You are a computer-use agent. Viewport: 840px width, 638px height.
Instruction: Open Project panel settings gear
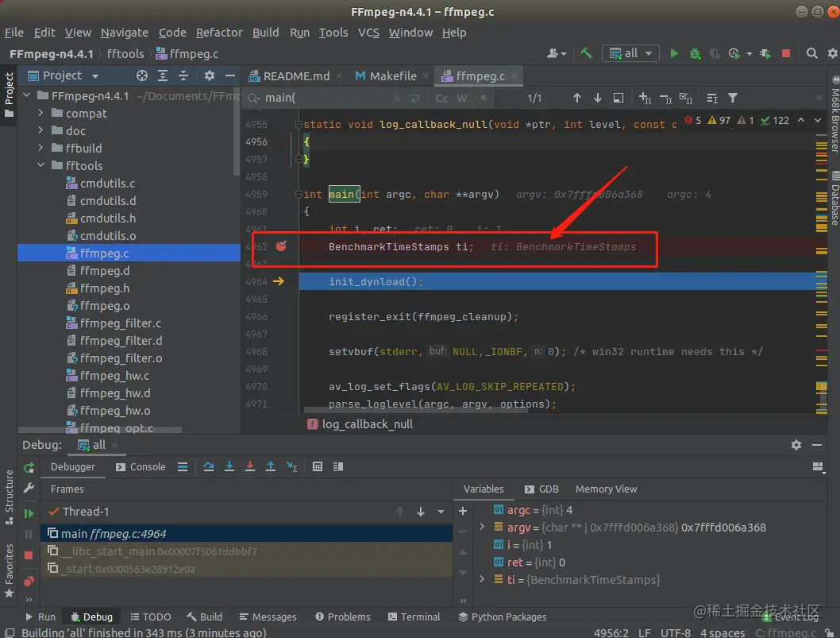point(210,75)
